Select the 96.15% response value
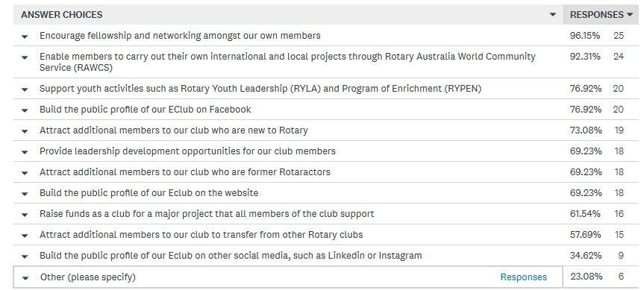 pos(585,36)
